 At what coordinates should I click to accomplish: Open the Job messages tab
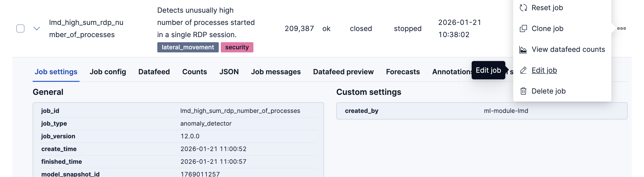pyautogui.click(x=276, y=72)
